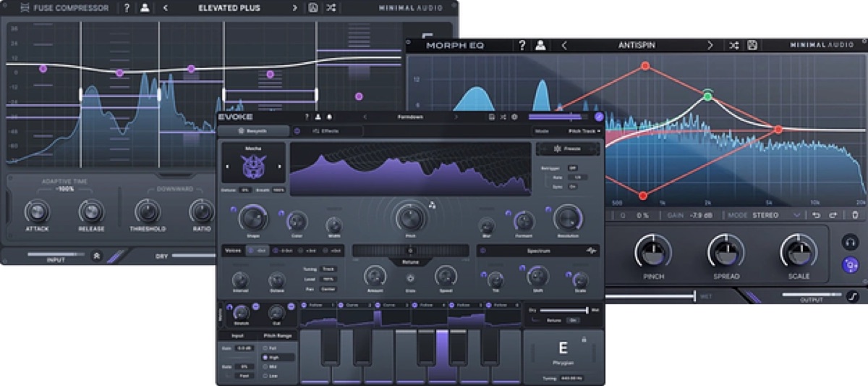
Task: Click Evoke randomize dice icon above Pitch
Action: point(432,205)
